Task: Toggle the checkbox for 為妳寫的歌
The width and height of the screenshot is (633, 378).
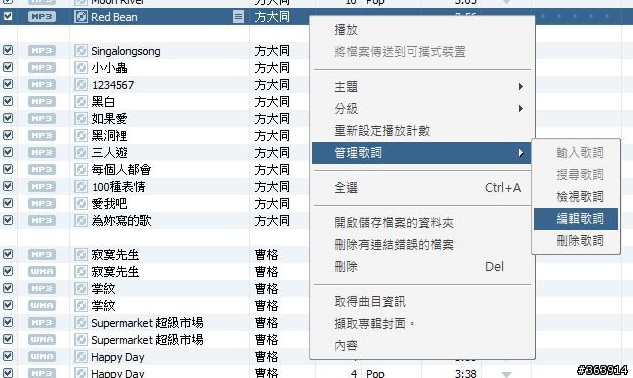Action: (8, 220)
